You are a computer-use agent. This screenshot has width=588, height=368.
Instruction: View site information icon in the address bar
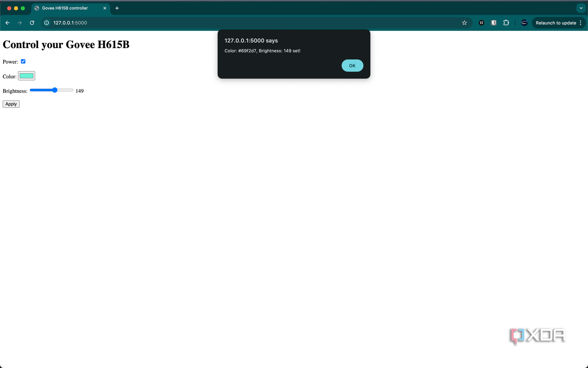pyautogui.click(x=47, y=23)
